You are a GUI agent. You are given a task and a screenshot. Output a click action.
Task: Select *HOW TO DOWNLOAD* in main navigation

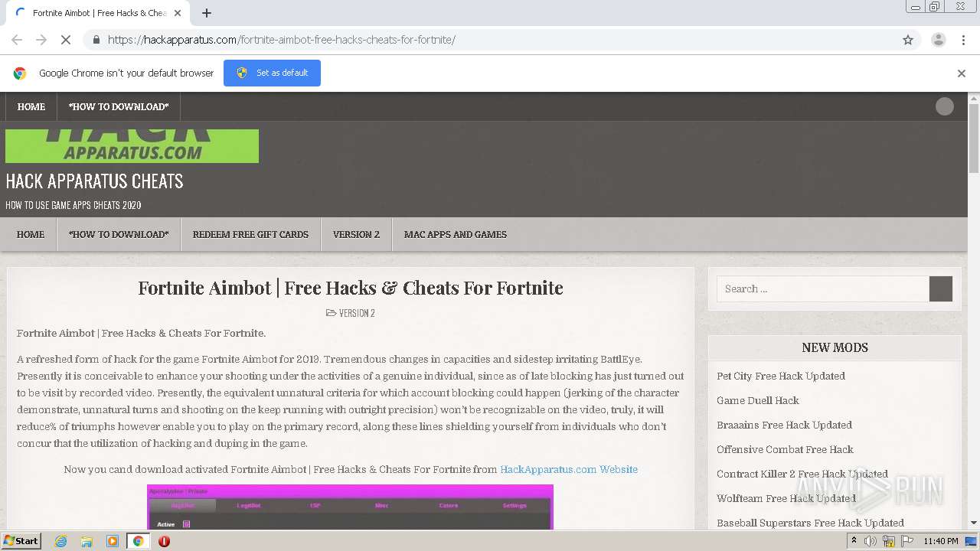click(119, 234)
